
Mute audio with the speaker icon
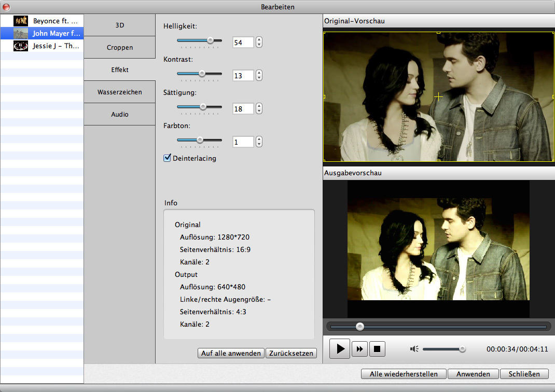[414, 349]
